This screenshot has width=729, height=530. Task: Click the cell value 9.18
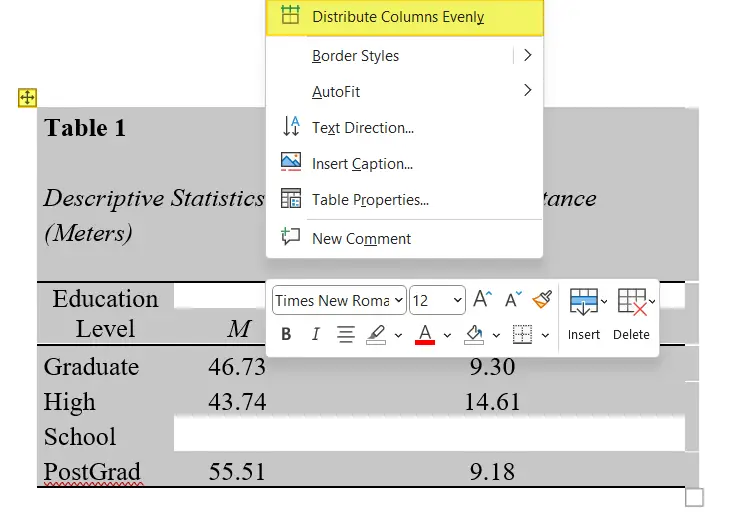[x=492, y=472]
